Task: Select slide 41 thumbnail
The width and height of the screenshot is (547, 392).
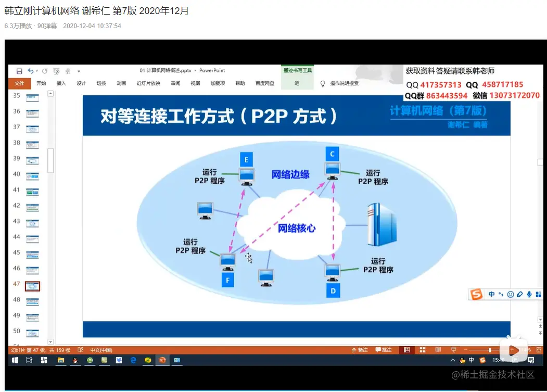Action: pyautogui.click(x=32, y=192)
